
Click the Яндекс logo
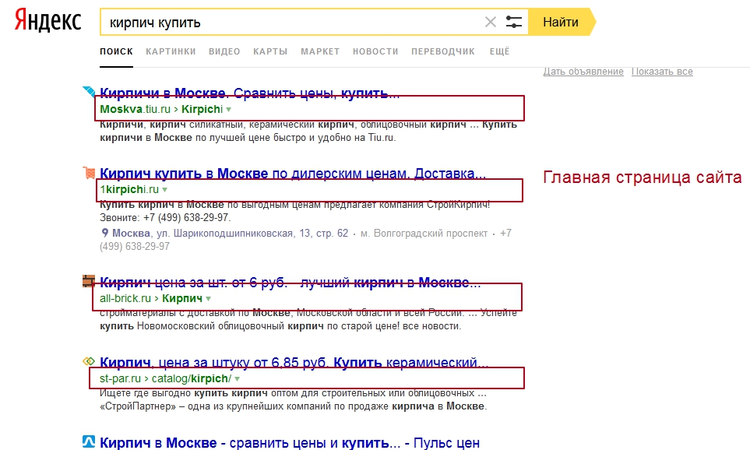[48, 21]
